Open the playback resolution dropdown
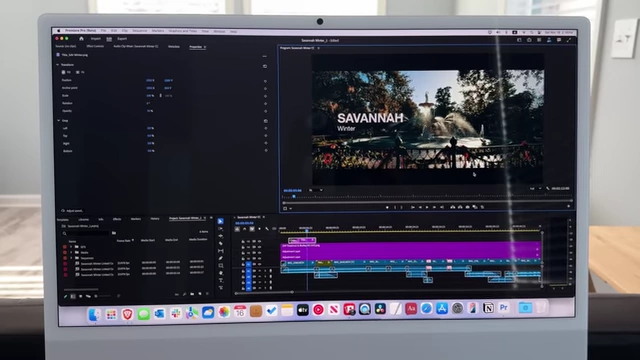Image resolution: width=640 pixels, height=360 pixels. click(x=535, y=189)
